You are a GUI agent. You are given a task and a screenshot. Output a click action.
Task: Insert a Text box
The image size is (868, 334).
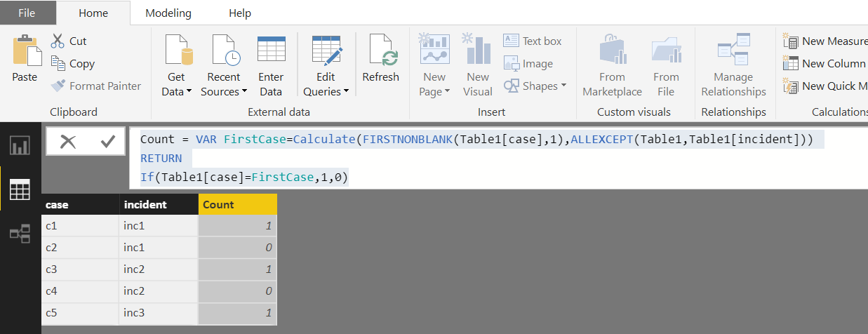tap(533, 41)
